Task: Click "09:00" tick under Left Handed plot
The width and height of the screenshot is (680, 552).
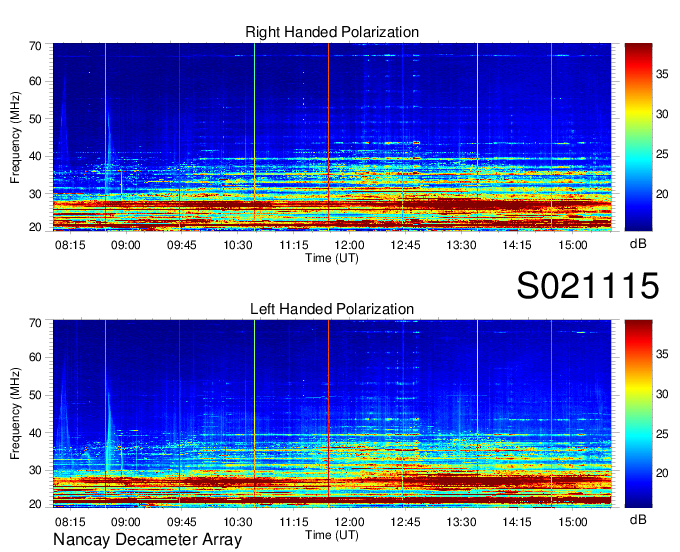Action: pyautogui.click(x=126, y=522)
